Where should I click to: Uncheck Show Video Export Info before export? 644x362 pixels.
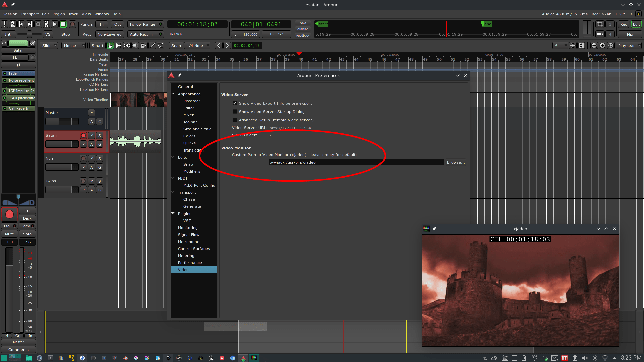235,103
